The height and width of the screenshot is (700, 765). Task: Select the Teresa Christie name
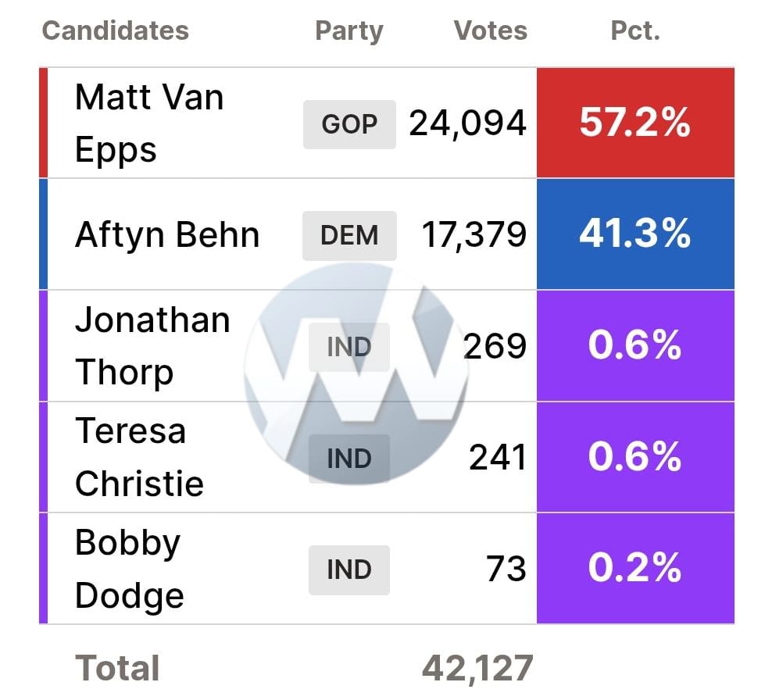[139, 457]
